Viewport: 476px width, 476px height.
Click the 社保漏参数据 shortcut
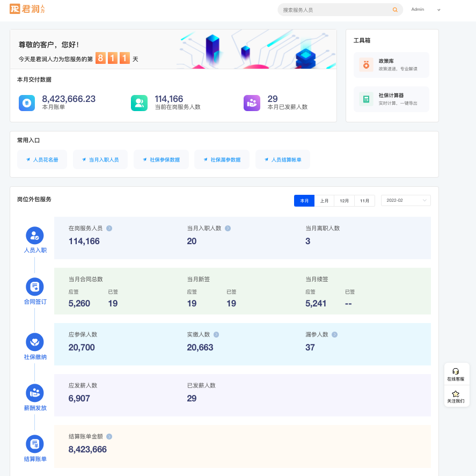pyautogui.click(x=222, y=159)
